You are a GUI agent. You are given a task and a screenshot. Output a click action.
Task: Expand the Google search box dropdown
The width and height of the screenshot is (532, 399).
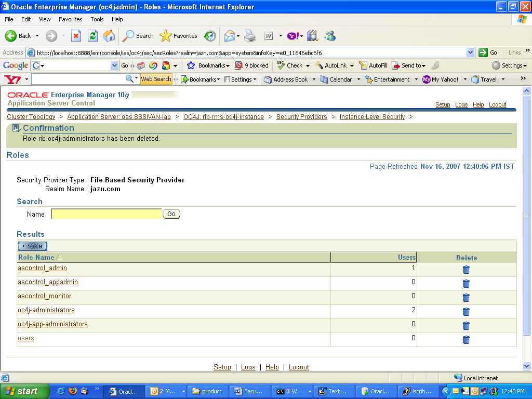pos(115,65)
